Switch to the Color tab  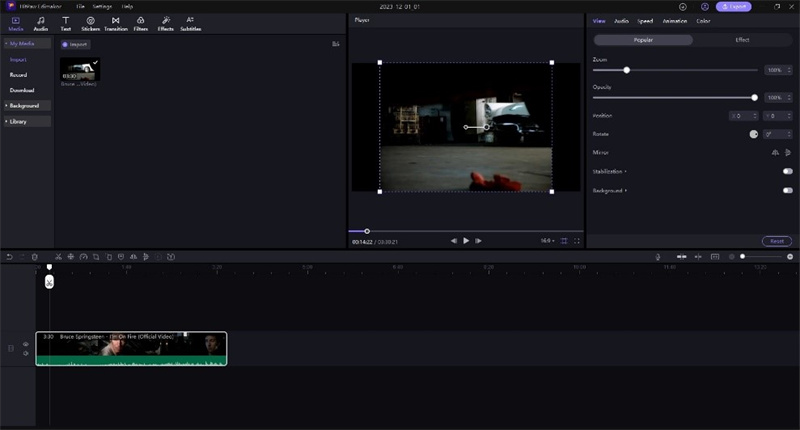click(x=703, y=21)
